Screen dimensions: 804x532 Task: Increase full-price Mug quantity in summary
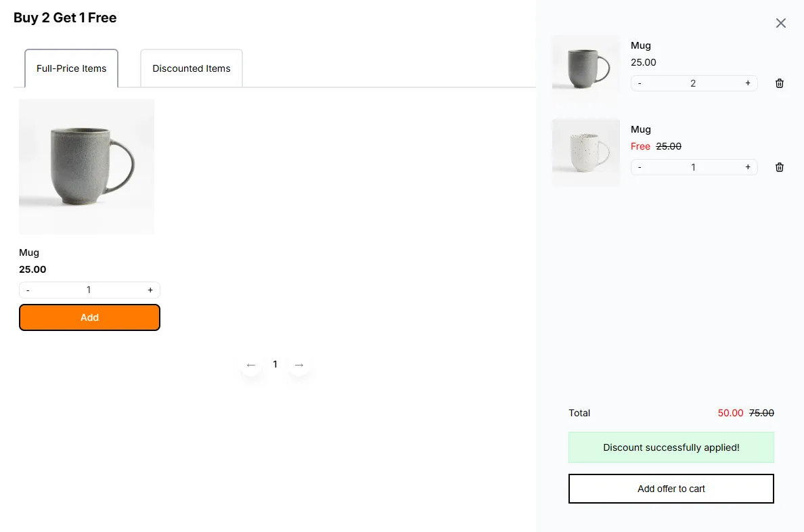748,83
